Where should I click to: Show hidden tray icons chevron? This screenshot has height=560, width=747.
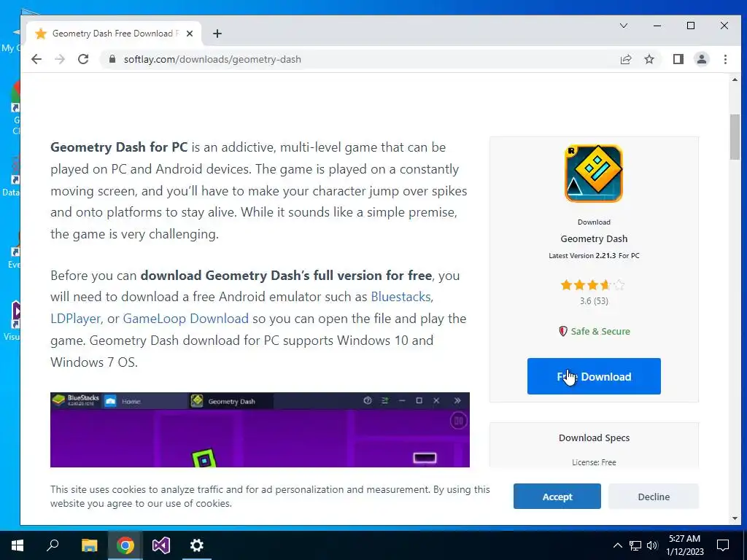pos(617,545)
